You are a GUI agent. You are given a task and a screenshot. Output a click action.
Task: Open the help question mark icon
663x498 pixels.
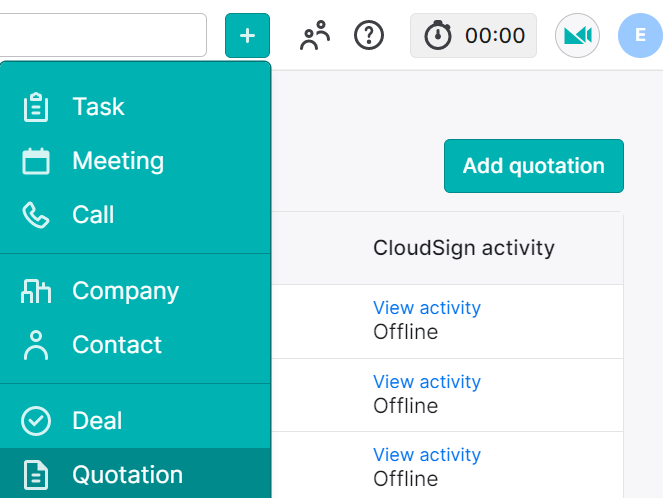tap(369, 36)
